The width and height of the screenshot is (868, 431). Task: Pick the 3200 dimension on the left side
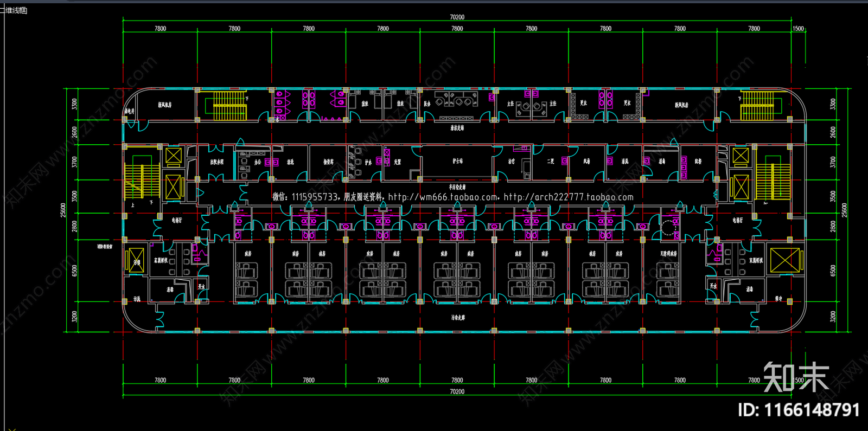[75, 316]
